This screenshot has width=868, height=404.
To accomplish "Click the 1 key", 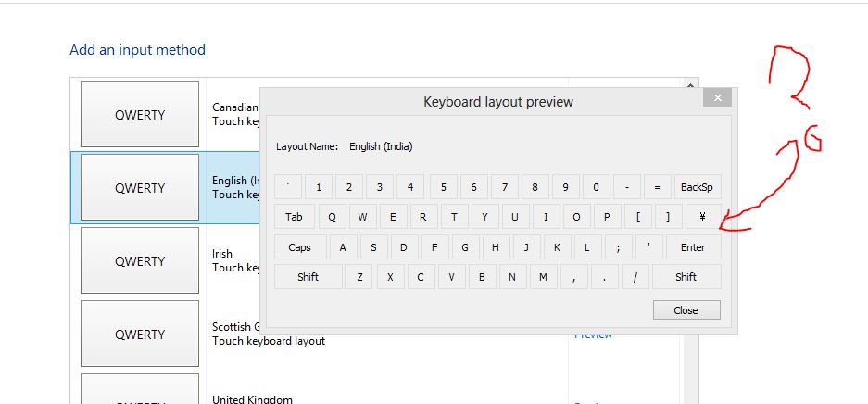I will point(319,187).
